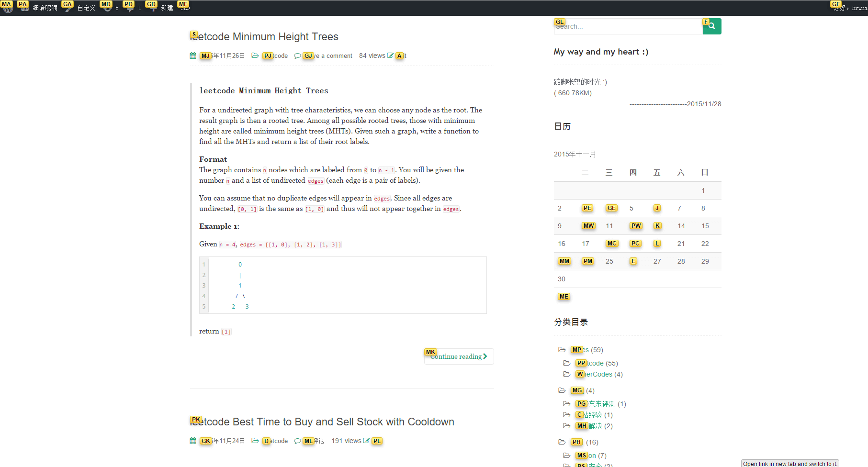Viewport: 868px width, 467px height.
Task: Open the 细语呢喃 site menu in admin bar
Action: click(x=39, y=8)
